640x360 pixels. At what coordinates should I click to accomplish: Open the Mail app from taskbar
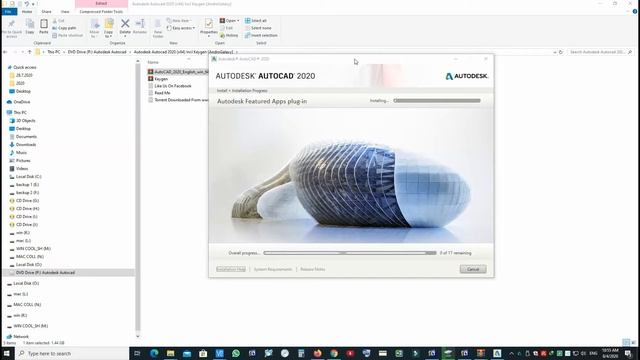[x=187, y=353]
